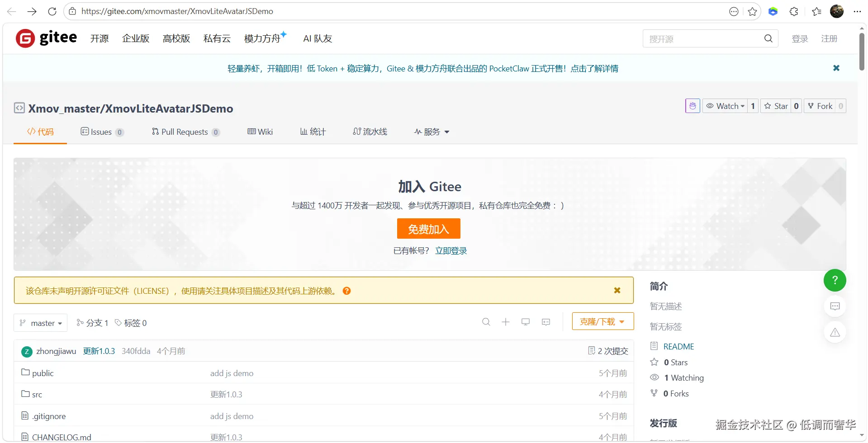This screenshot has height=443, width=868.
Task: Click the PocketClaw announcement text
Action: [423, 68]
